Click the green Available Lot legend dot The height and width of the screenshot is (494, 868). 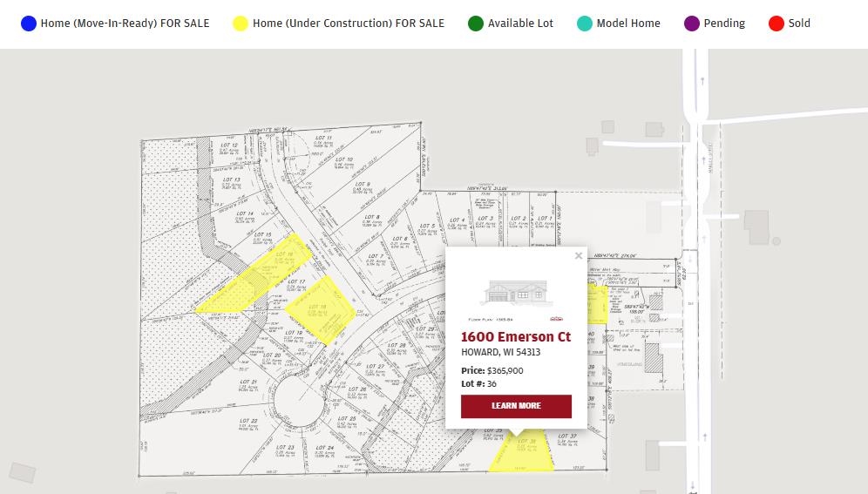pos(476,24)
